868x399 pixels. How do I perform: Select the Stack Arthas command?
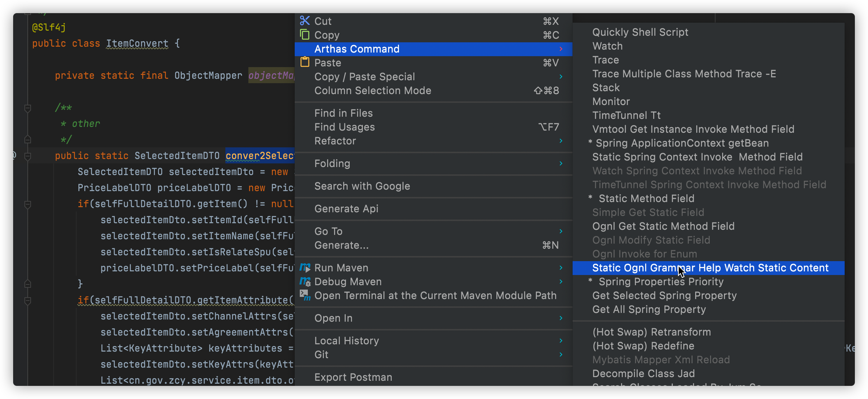[x=709, y=88]
